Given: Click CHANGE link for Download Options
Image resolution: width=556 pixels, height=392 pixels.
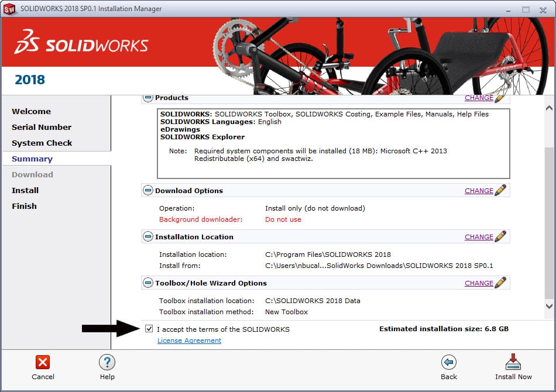Looking at the screenshot, I should click(479, 191).
